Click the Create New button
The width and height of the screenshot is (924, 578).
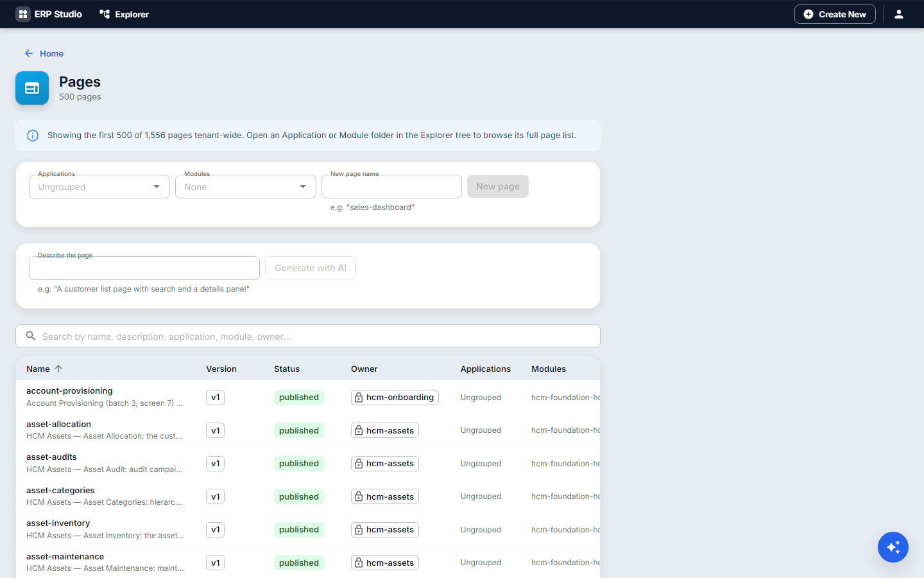coord(835,14)
